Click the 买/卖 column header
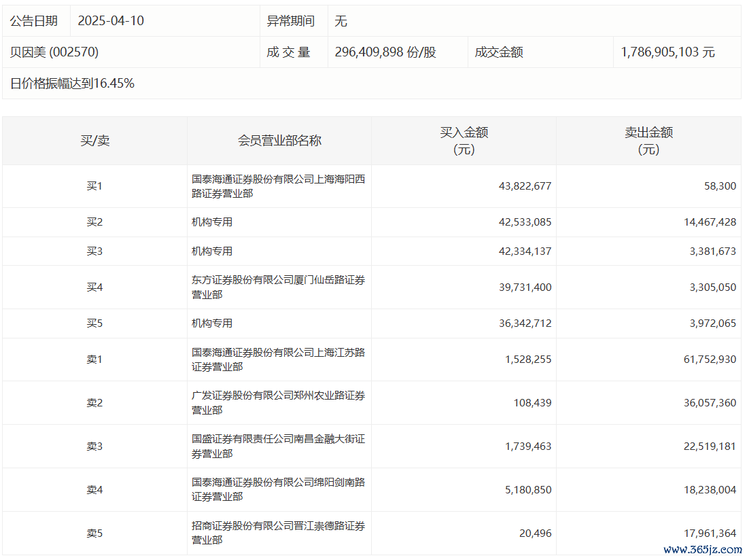 (x=94, y=141)
